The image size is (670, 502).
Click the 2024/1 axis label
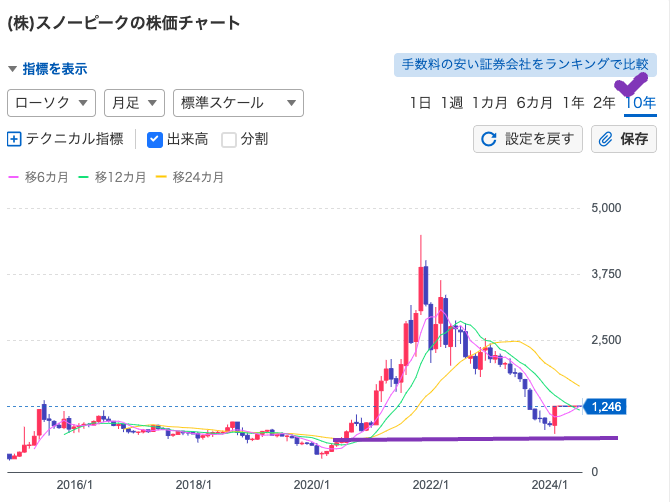[550, 485]
